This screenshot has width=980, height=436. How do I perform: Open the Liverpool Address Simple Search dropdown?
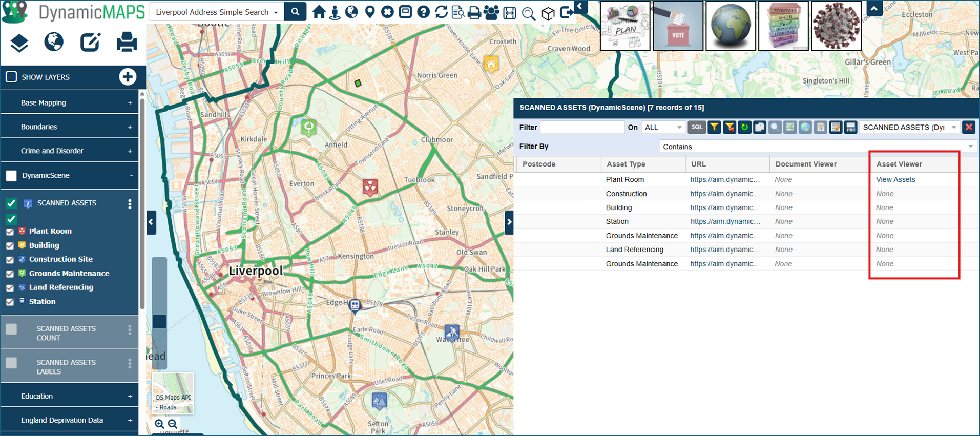217,12
